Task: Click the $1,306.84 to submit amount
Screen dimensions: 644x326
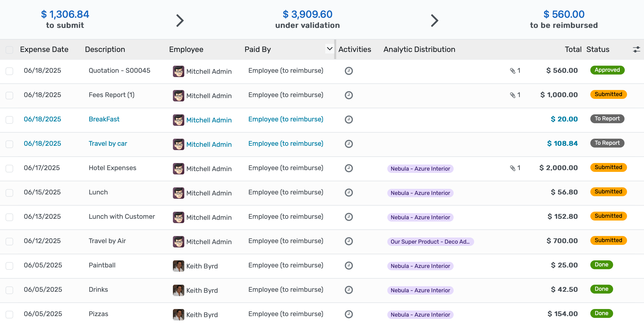Action: [65, 14]
